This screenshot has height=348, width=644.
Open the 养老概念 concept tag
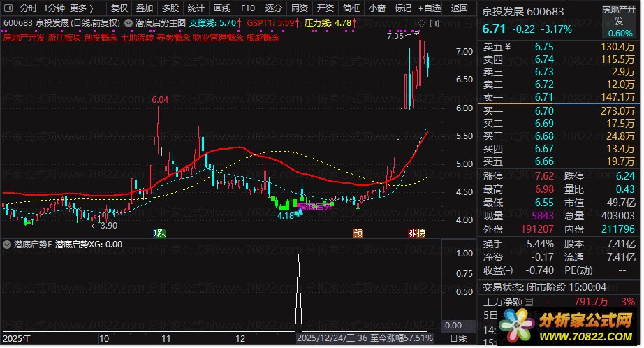point(173,38)
